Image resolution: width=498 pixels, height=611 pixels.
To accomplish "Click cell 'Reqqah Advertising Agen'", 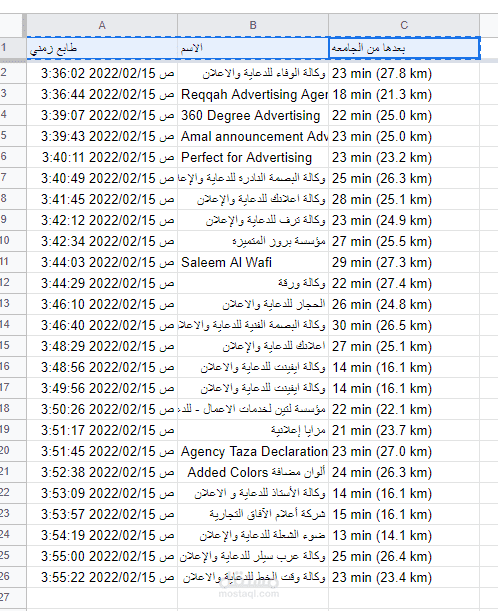I will [x=253, y=94].
